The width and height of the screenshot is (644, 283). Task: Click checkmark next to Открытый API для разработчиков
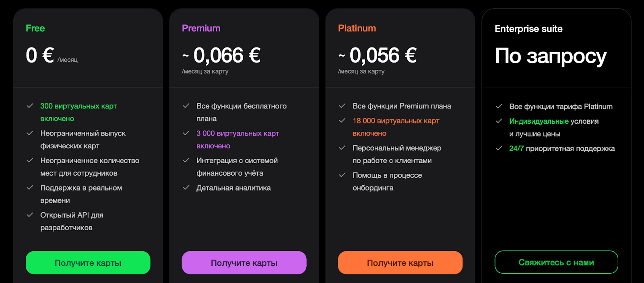pos(30,215)
